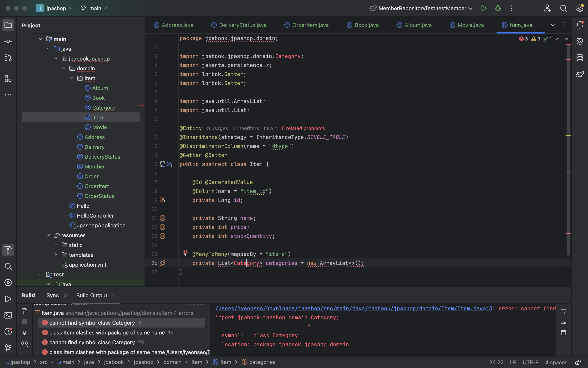Collapse the Item package

(x=71, y=78)
